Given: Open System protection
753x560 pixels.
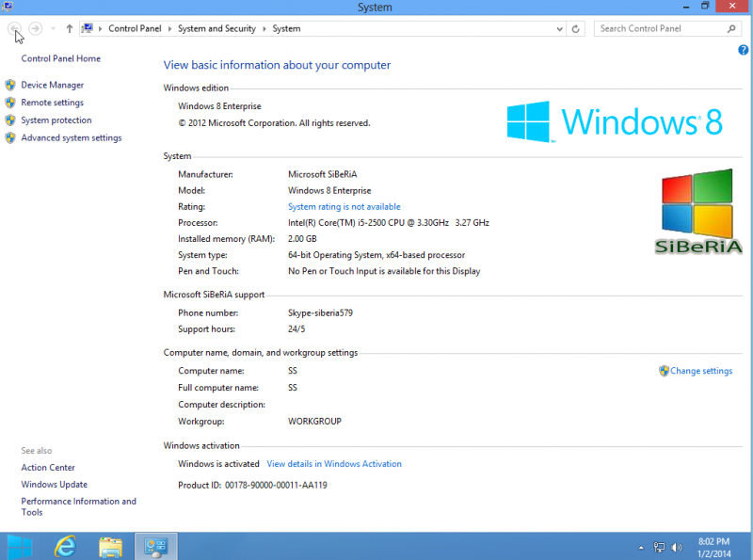Looking at the screenshot, I should coord(56,120).
